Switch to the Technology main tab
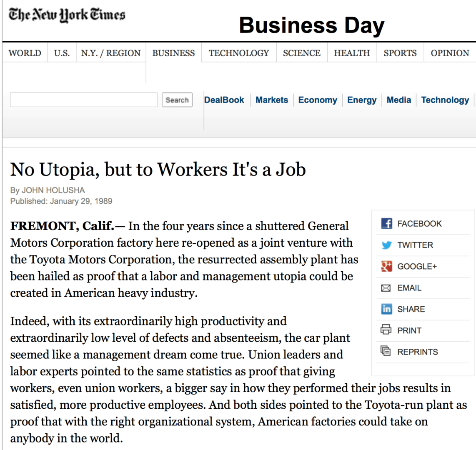This screenshot has width=476, height=450. (239, 53)
